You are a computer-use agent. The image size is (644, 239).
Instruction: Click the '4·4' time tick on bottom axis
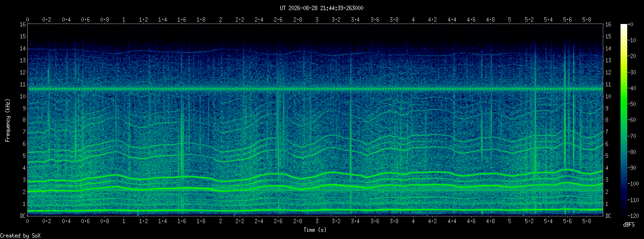coord(452,222)
